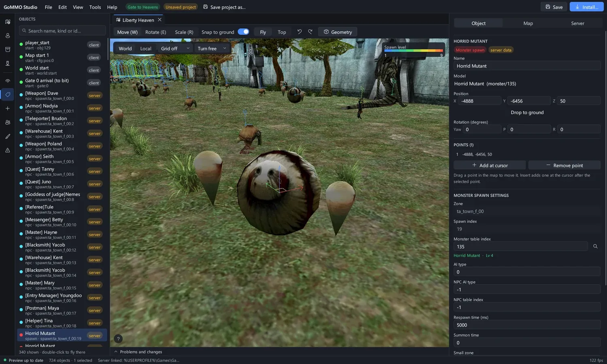607x364 pixels.
Task: Open the character icon in left sidebar
Action: [8, 36]
